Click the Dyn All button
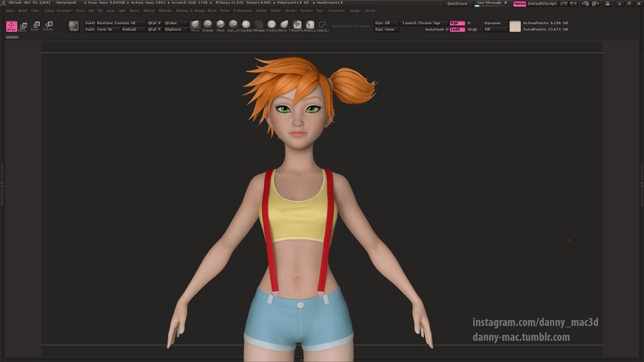 386,23
